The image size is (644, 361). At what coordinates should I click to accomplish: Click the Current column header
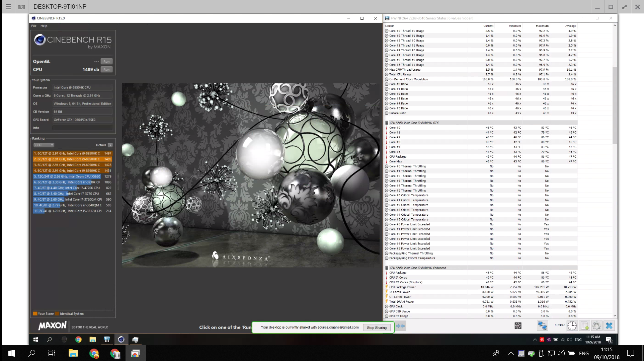click(x=481, y=26)
